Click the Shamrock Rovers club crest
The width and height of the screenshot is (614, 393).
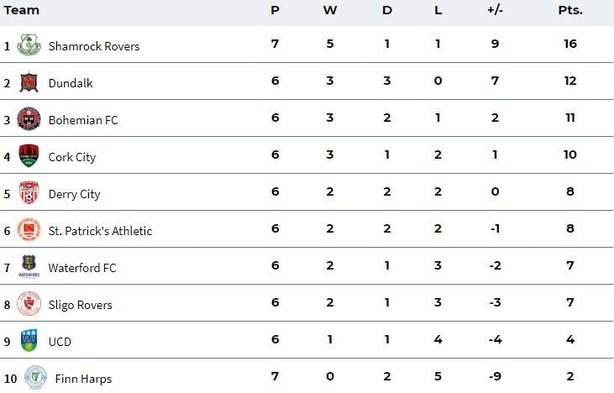[x=29, y=45]
